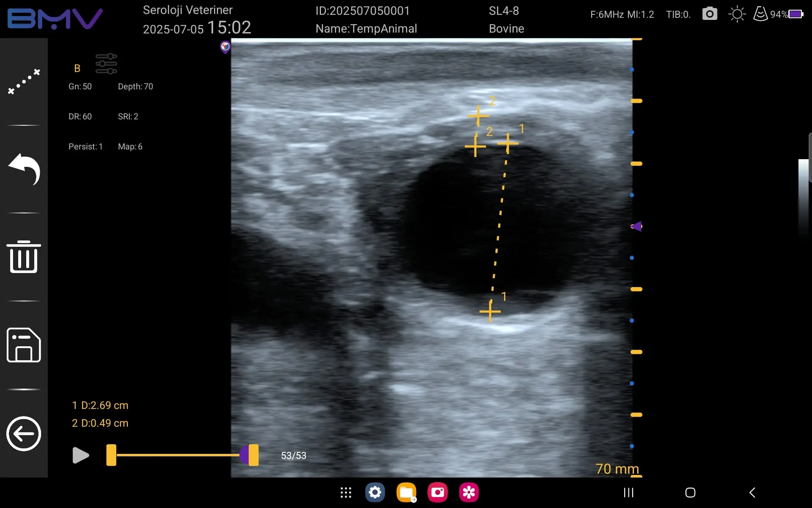The image size is (812, 508).
Task: Tap the Depth: 70 parameter
Action: [135, 86]
